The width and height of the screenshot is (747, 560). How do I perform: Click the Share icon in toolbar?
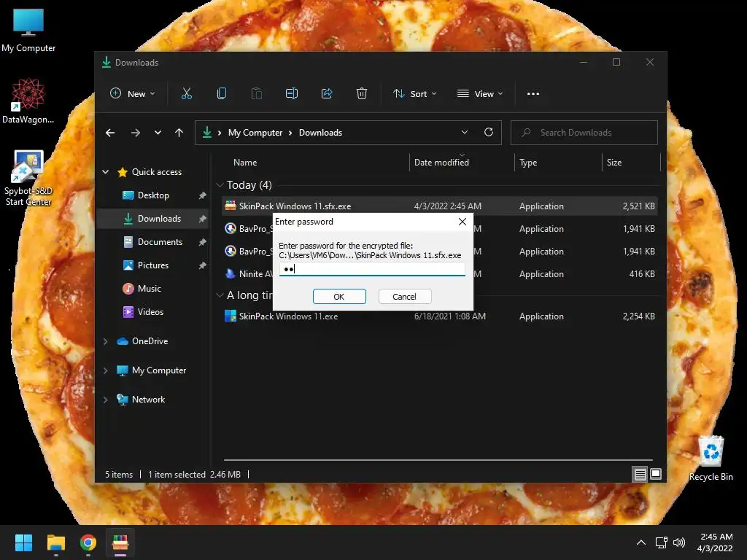pos(327,94)
